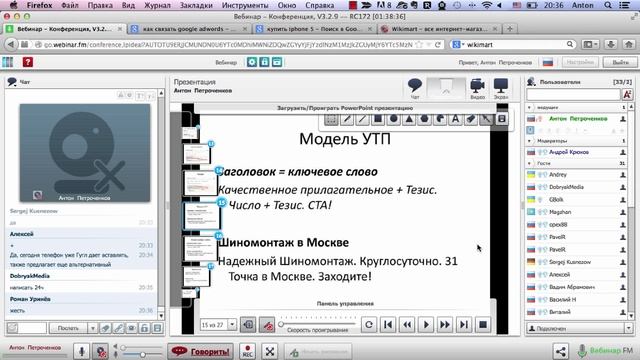
Task: Toggle the webcam disabled button at bottom
Action: [x=100, y=351]
